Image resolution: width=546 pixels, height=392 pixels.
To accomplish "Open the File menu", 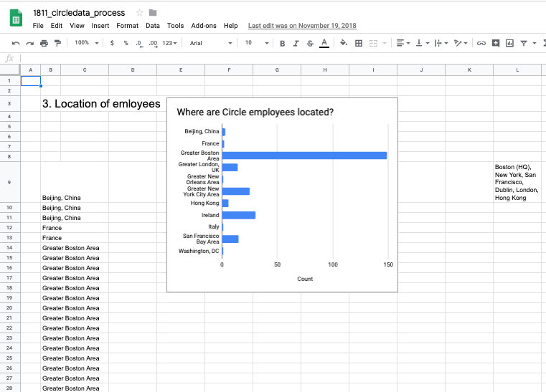I will 38,26.
